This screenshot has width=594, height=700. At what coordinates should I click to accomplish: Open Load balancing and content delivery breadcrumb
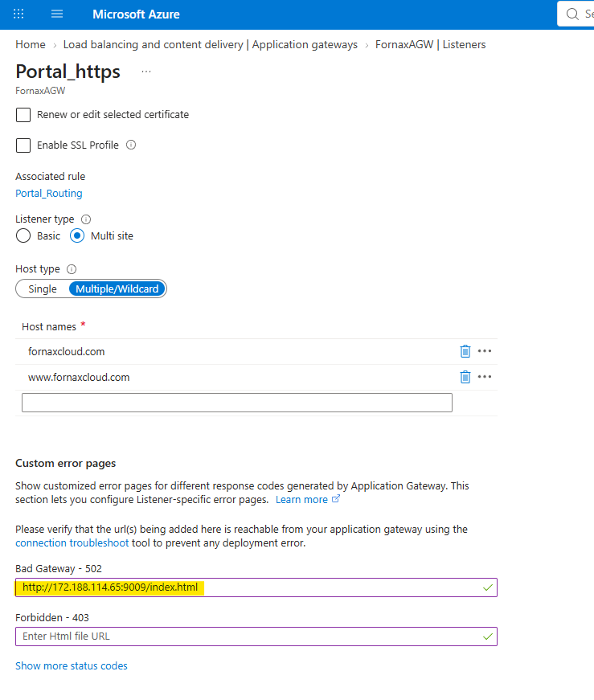[211, 45]
